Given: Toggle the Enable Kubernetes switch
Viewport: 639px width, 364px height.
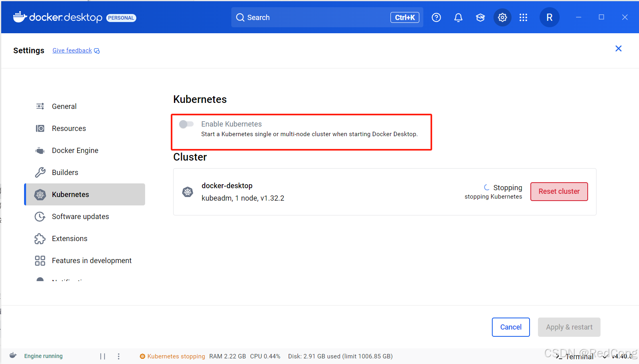Looking at the screenshot, I should [186, 124].
